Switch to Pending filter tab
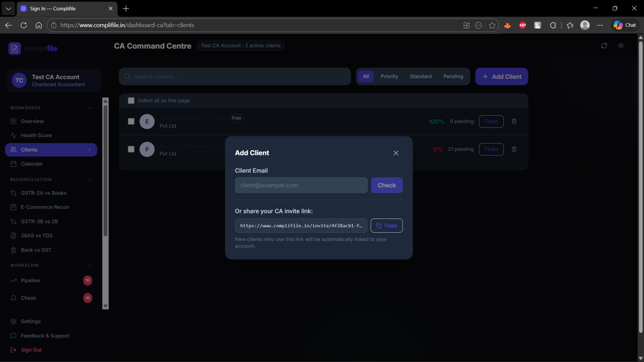Screen dimensions: 644x362 click(x=453, y=76)
